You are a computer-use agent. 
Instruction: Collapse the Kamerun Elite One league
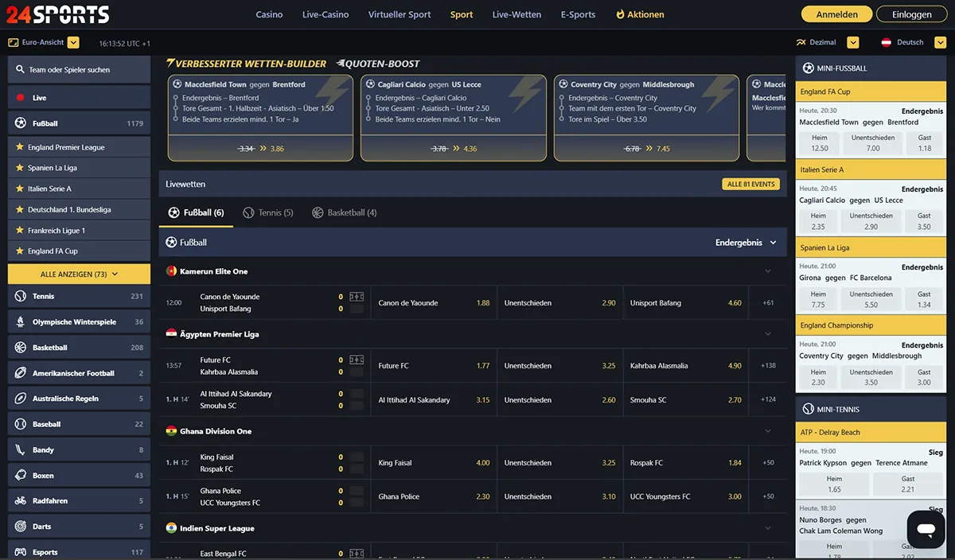tap(768, 271)
